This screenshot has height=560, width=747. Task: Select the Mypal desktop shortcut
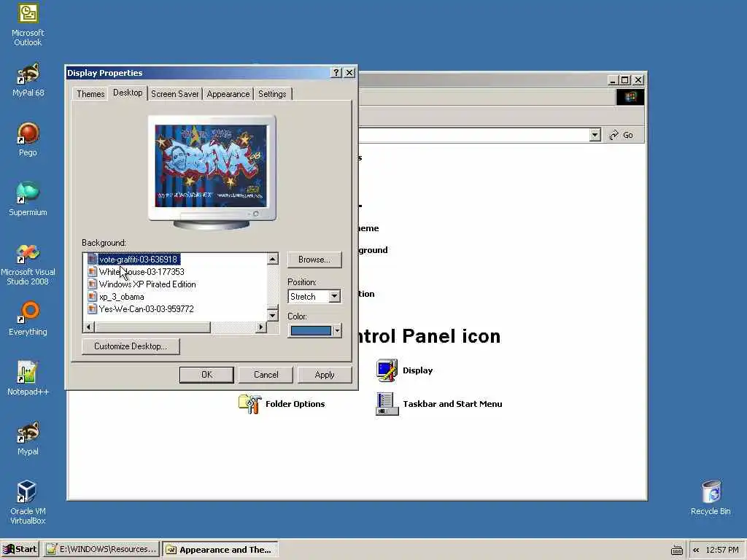(28, 438)
